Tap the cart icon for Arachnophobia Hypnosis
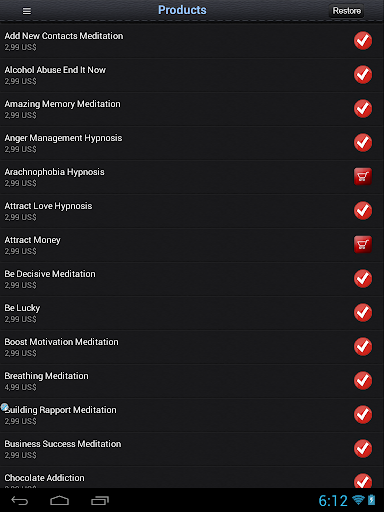 pyautogui.click(x=363, y=176)
